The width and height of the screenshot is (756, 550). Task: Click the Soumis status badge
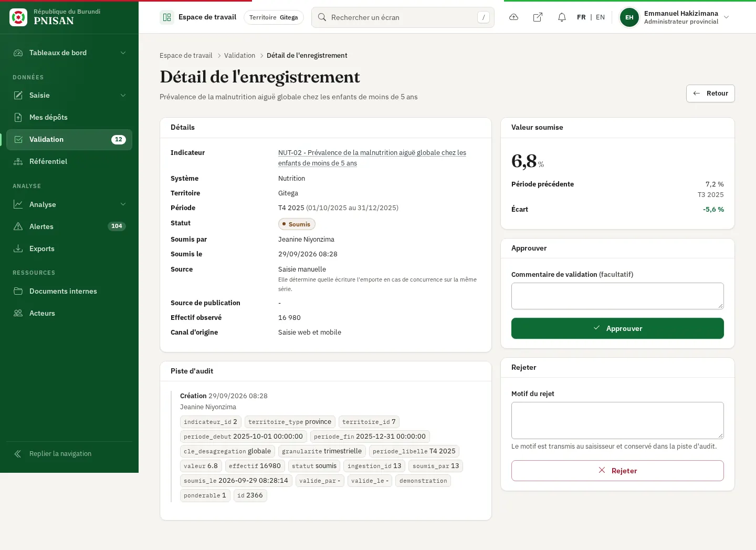pyautogui.click(x=297, y=224)
